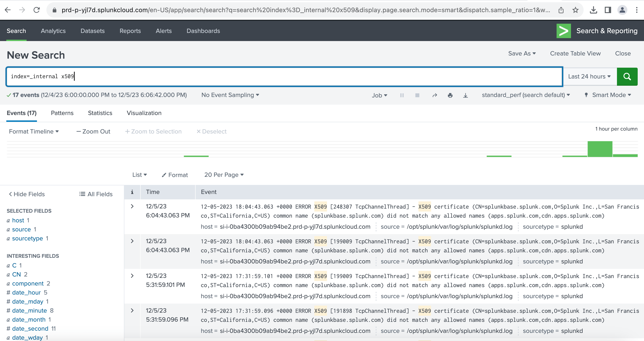The width and height of the screenshot is (644, 341).
Task: Export results using the download icon
Action: pos(466,95)
